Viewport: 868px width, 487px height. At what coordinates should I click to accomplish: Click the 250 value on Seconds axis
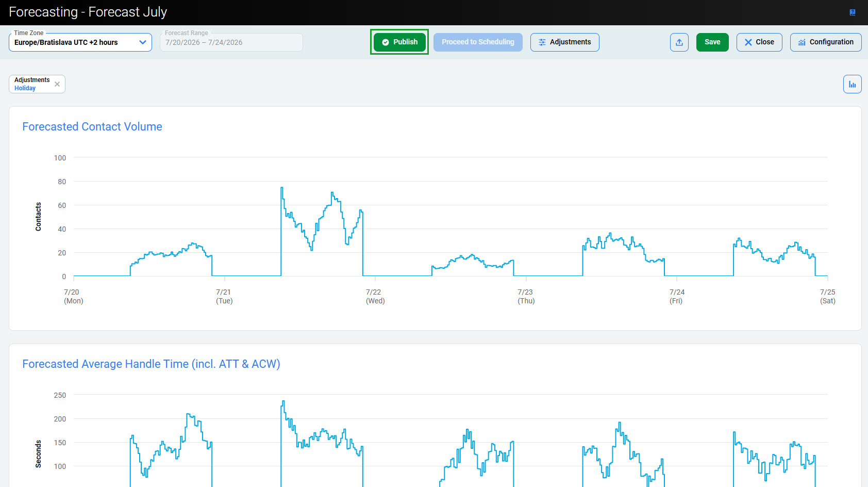point(60,395)
